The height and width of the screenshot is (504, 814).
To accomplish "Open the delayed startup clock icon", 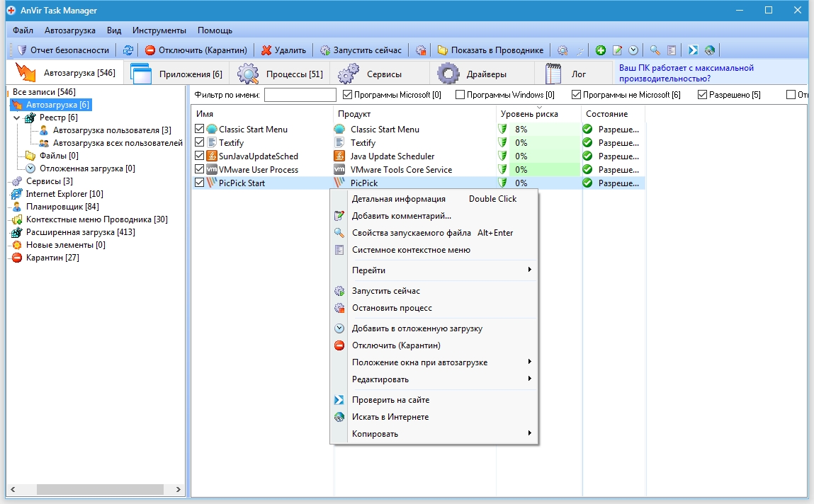I will (633, 50).
